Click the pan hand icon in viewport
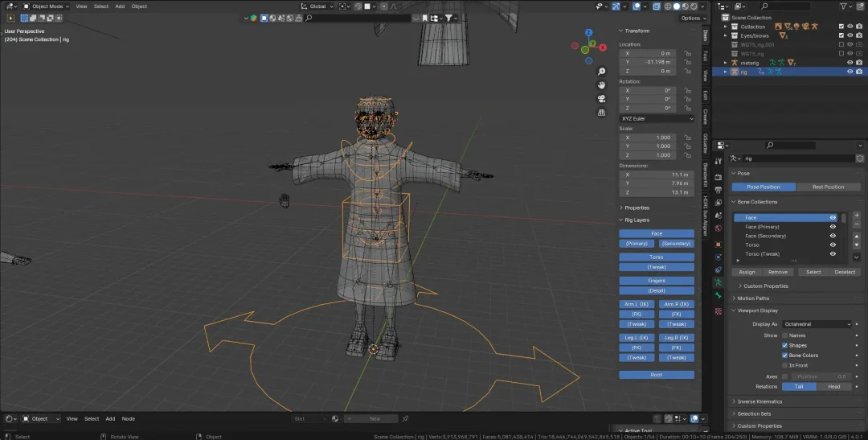868x440 pixels. (x=601, y=84)
